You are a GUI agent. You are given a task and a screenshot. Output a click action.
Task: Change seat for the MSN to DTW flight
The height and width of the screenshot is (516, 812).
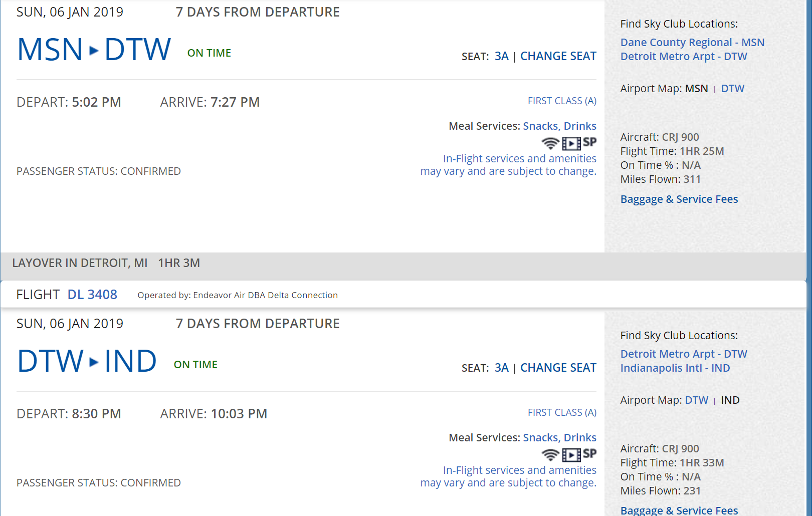tap(558, 56)
